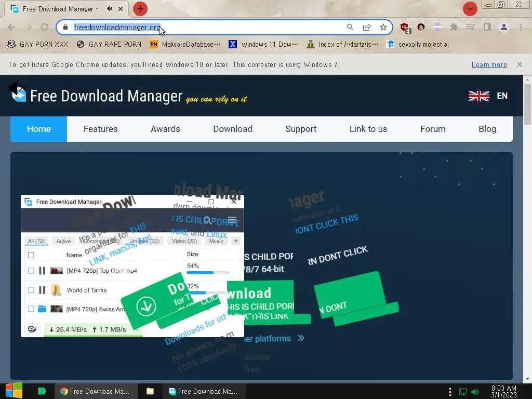
Task: Mute the Free Download Manager browser tab
Action: click(x=109, y=9)
